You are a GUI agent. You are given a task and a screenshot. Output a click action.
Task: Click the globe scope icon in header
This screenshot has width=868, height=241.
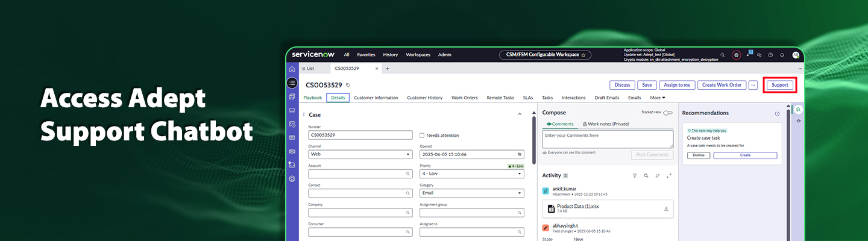pos(736,55)
